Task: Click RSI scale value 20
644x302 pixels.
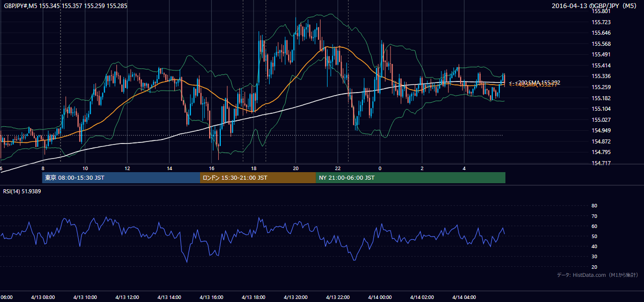Action: (594, 267)
